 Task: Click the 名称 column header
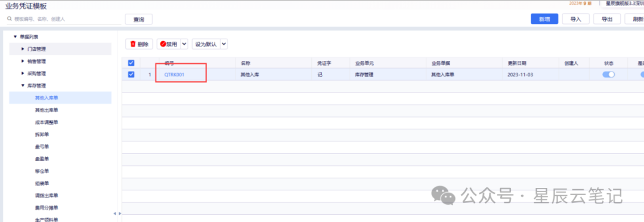click(246, 63)
